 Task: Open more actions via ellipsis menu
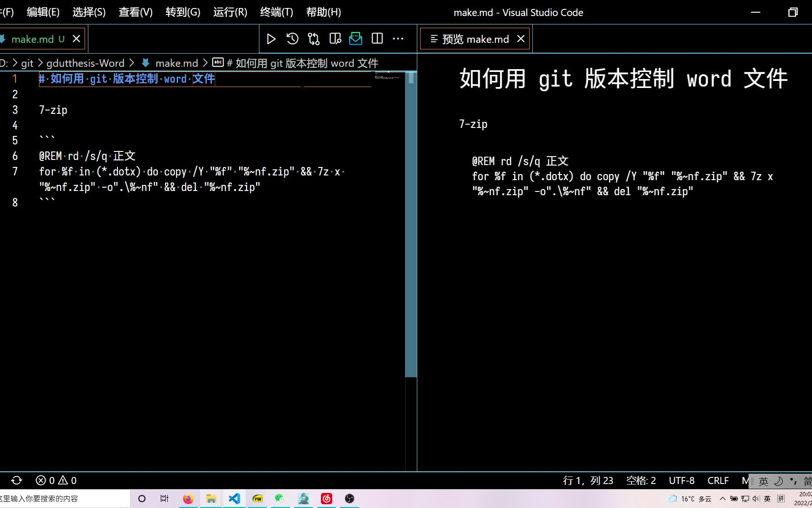[x=398, y=39]
